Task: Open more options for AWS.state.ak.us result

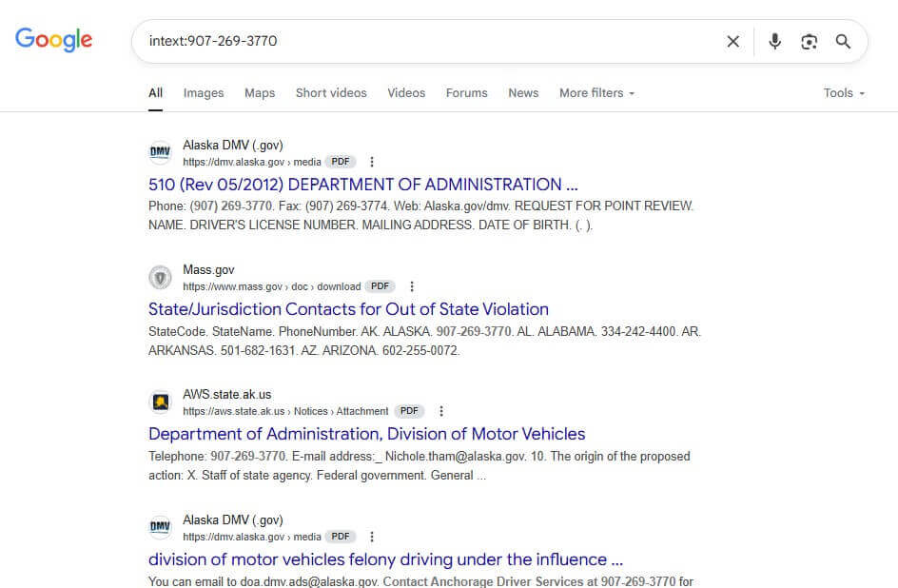Action: (x=441, y=411)
